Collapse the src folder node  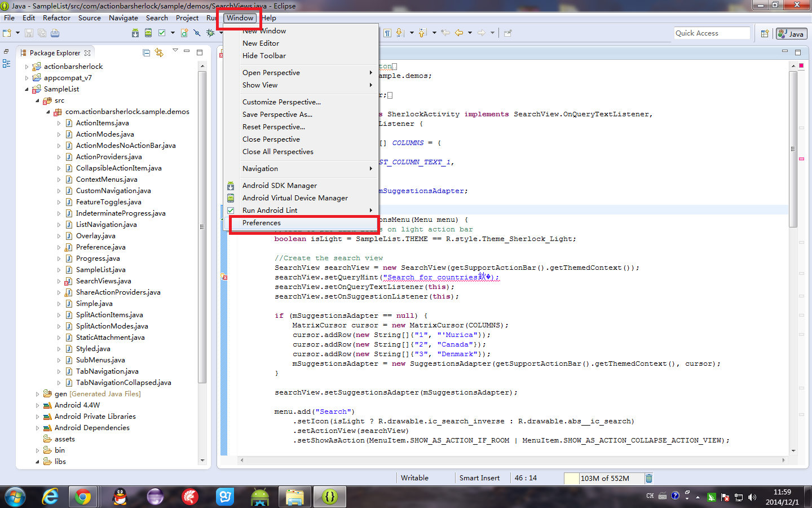click(x=37, y=100)
